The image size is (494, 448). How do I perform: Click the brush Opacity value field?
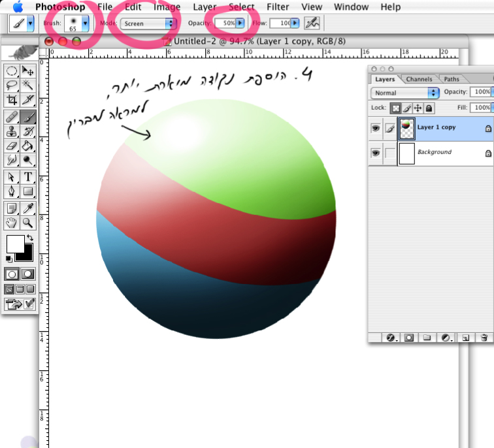pyautogui.click(x=225, y=23)
